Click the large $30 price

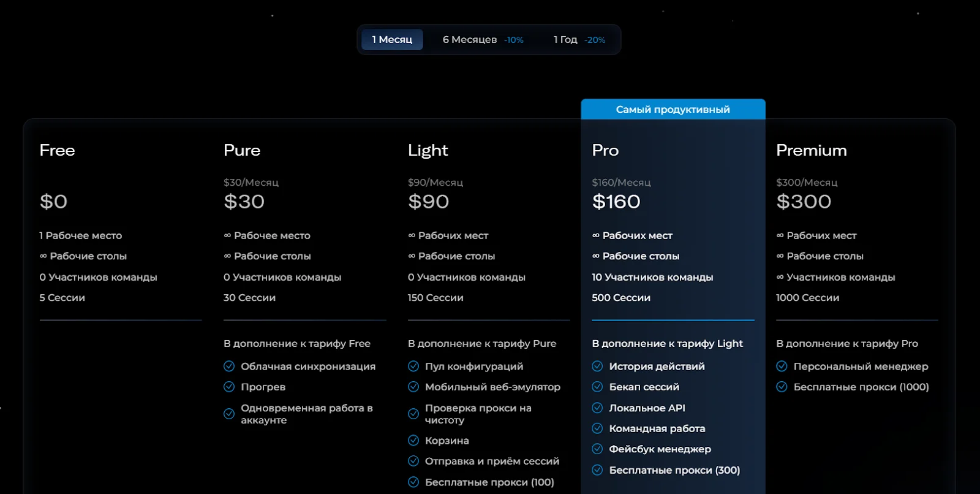tap(244, 202)
